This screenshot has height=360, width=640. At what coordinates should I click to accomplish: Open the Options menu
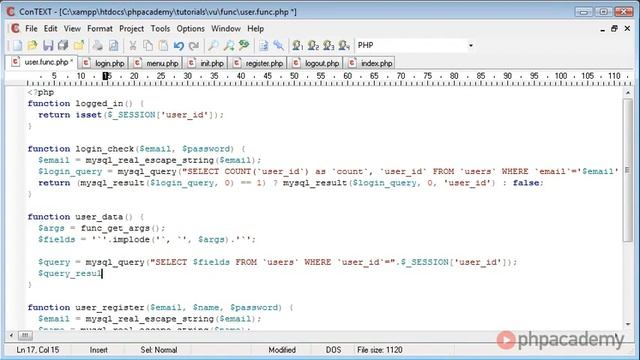coord(191,29)
